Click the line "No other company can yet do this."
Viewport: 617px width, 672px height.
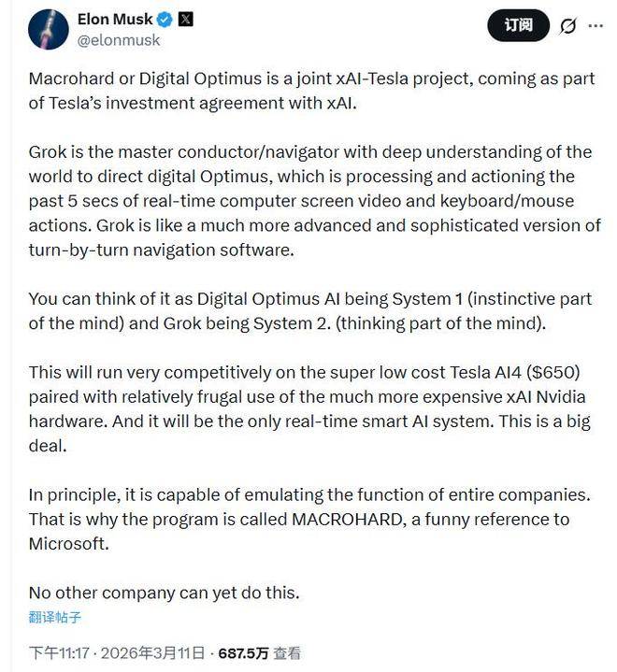164,593
